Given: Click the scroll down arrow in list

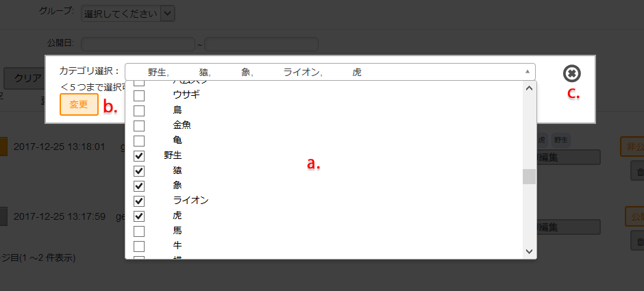Looking at the screenshot, I should [529, 251].
